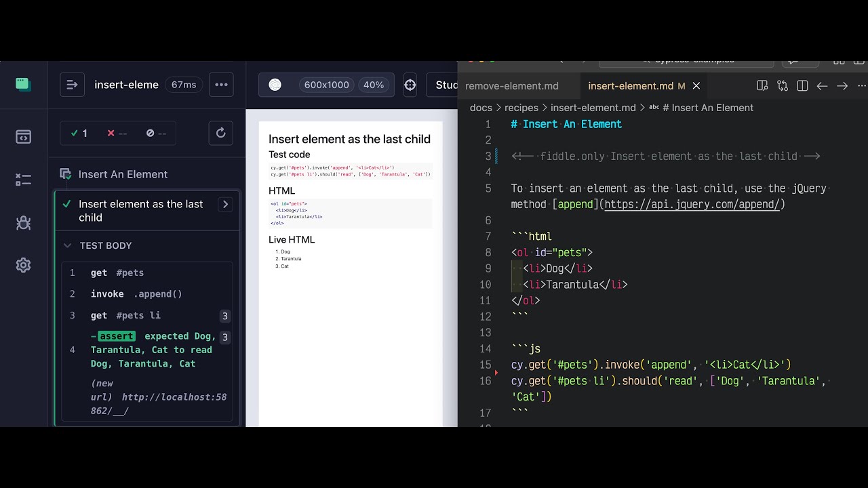Select the 'invoke .append()' command log entry
This screenshot has height=488, width=868.
click(x=147, y=293)
